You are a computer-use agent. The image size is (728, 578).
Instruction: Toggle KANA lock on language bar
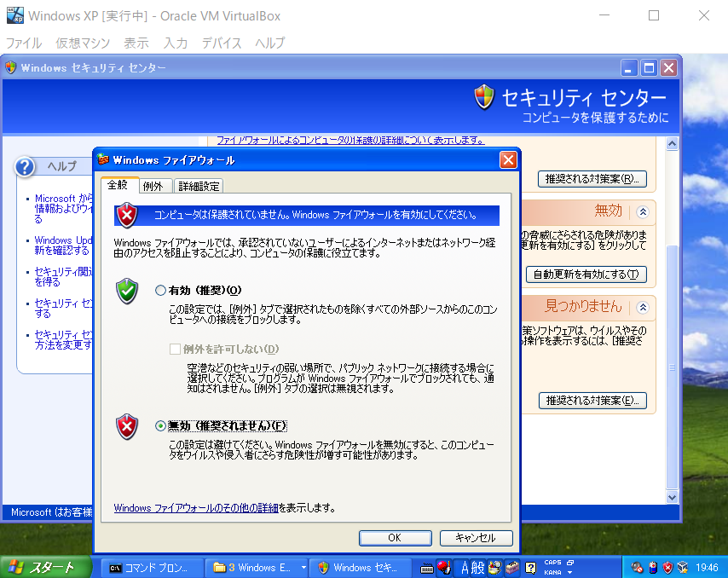(552, 572)
